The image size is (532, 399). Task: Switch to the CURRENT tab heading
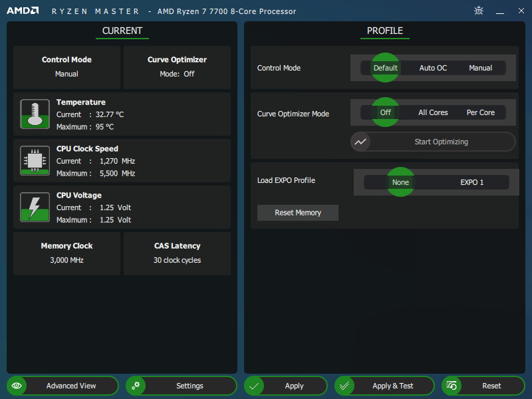pos(122,31)
